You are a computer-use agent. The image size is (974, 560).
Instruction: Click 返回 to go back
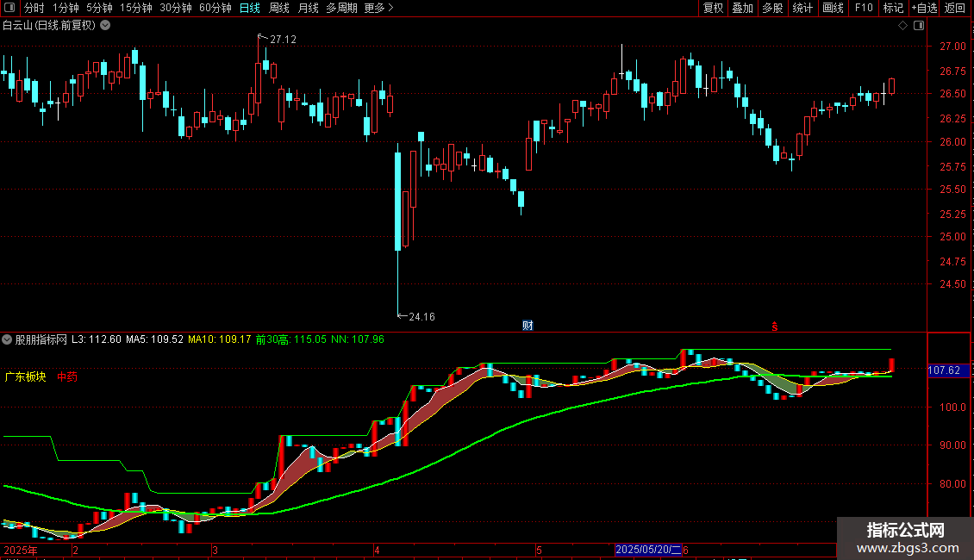pos(955,8)
